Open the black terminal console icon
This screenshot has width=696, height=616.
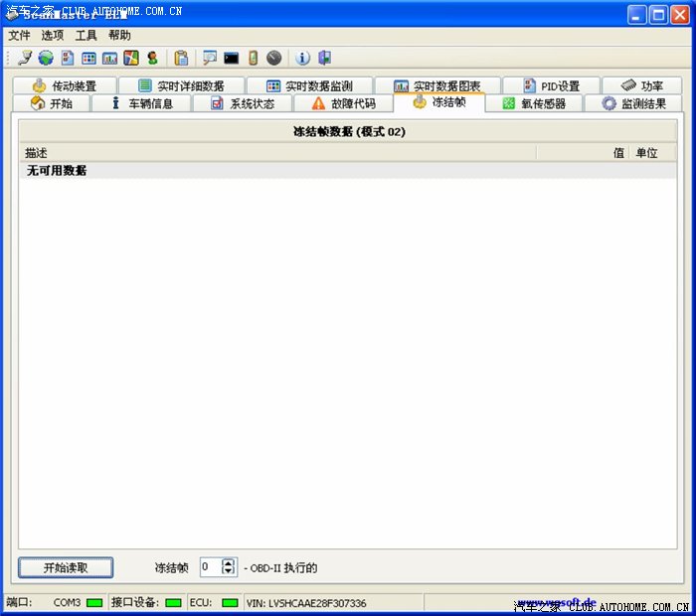232,59
